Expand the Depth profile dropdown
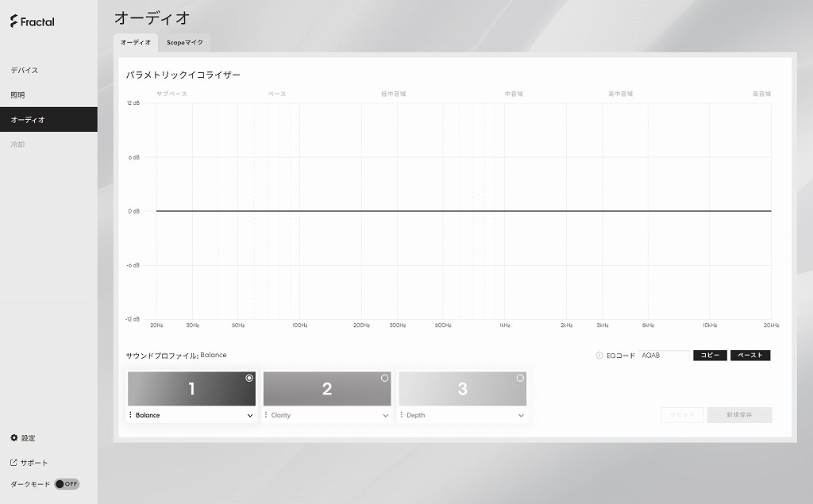This screenshot has height=504, width=813. (x=521, y=415)
